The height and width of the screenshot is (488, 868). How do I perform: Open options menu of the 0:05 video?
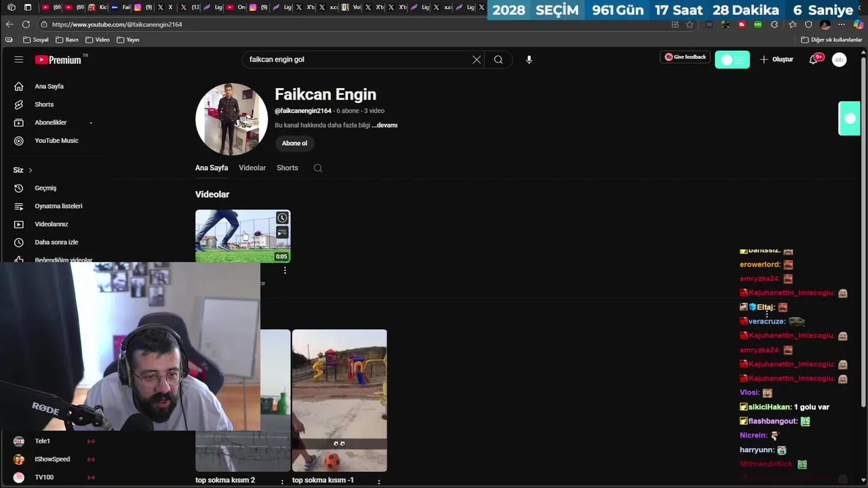click(285, 270)
